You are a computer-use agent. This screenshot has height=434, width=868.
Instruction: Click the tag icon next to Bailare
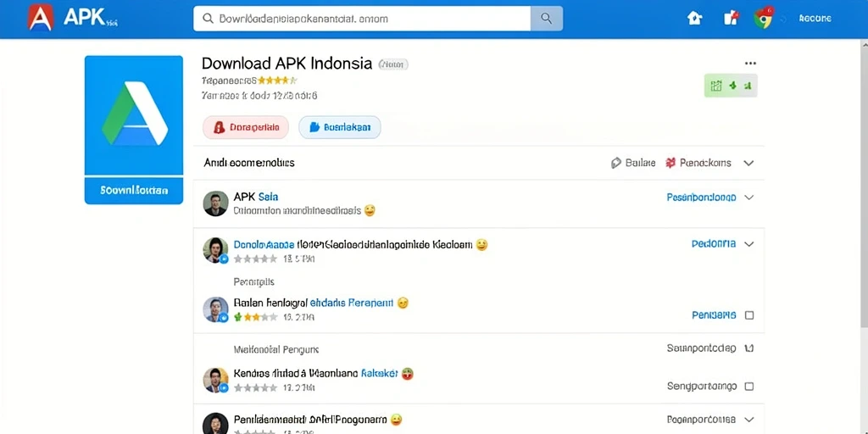pos(616,163)
